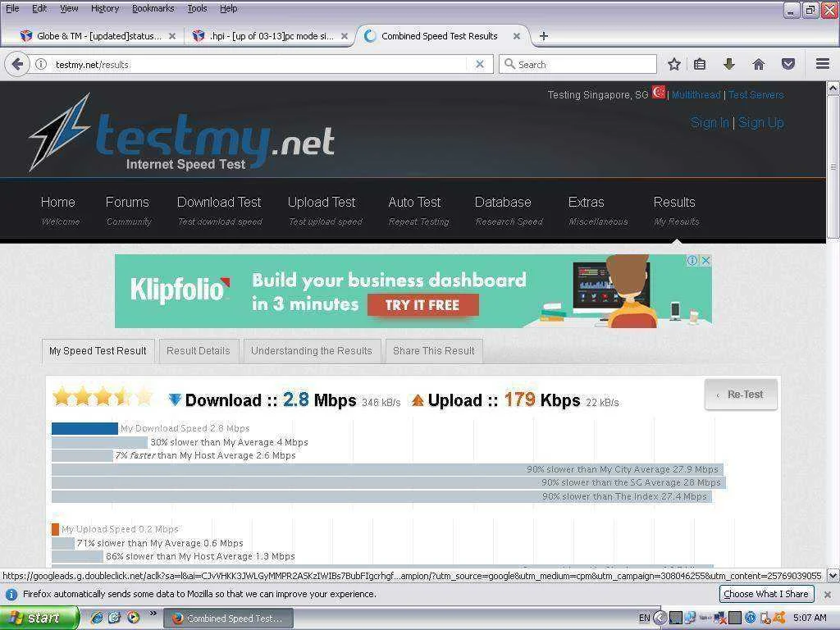This screenshot has width=840, height=630.
Task: Close the Globe & TM tab
Action: [x=172, y=36]
